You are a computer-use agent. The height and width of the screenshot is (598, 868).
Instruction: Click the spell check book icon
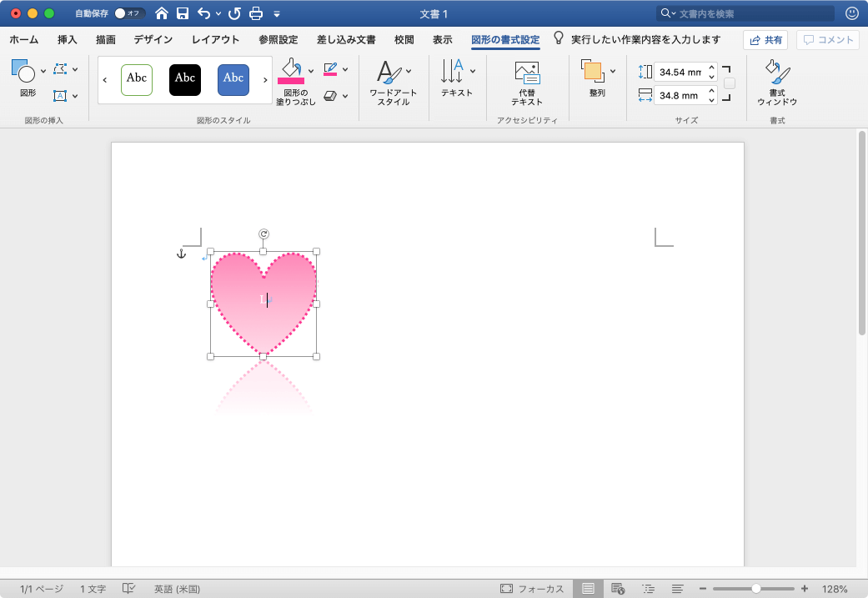(128, 589)
